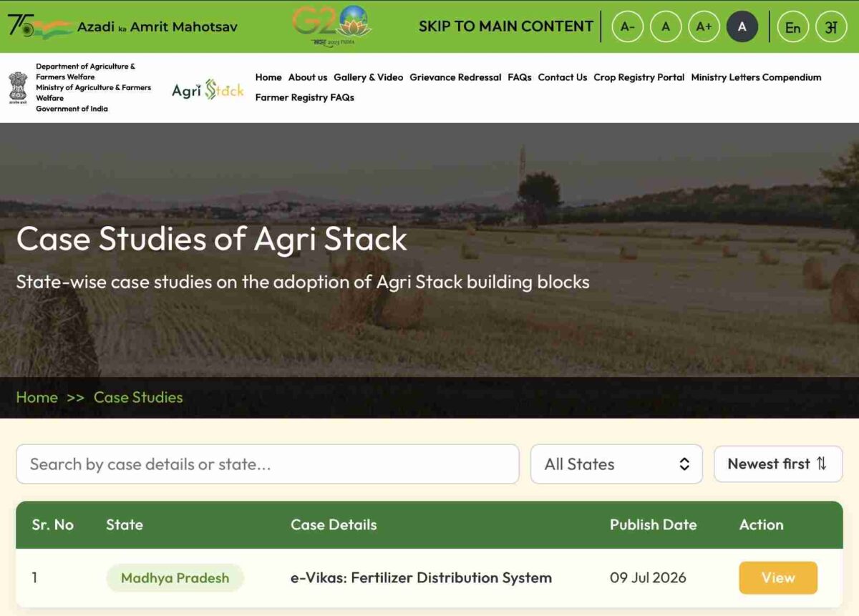Open Ministry Letters Compendium
Viewport: 859px width, 616px height.
click(756, 77)
